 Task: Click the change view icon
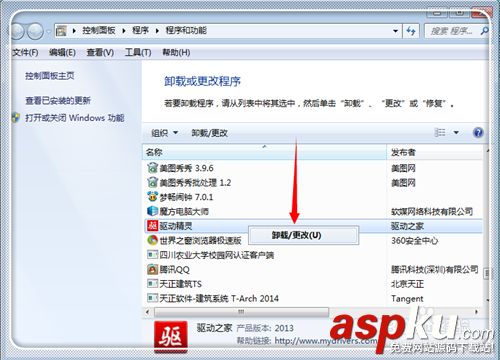pos(440,133)
